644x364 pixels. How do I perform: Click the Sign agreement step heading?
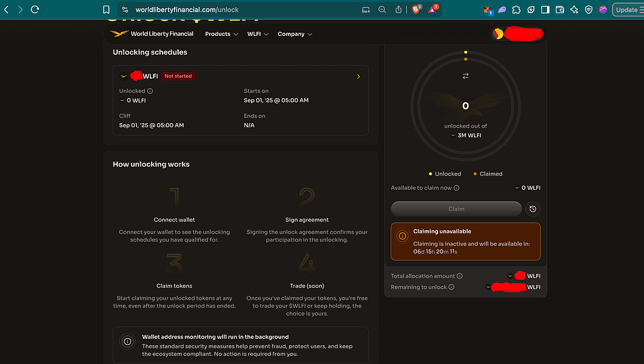coord(307,220)
